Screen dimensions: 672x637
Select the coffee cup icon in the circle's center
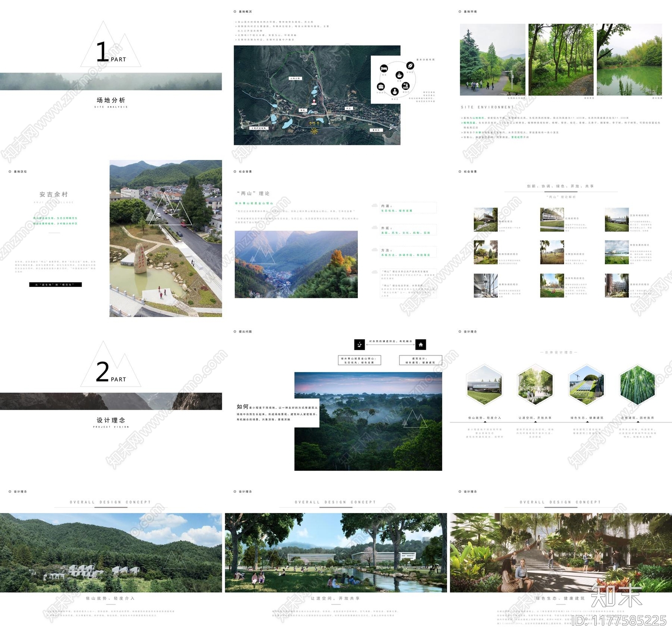coord(399,75)
